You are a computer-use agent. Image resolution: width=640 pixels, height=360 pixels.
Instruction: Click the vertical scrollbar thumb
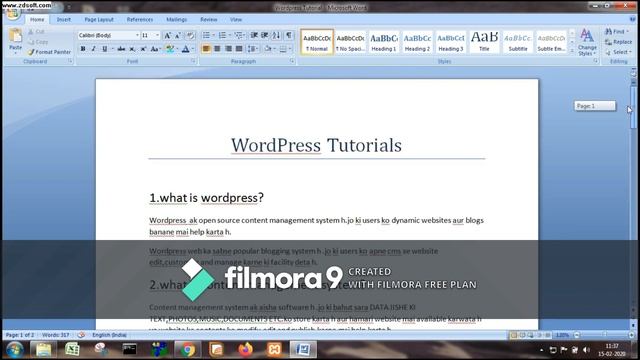pyautogui.click(x=633, y=107)
